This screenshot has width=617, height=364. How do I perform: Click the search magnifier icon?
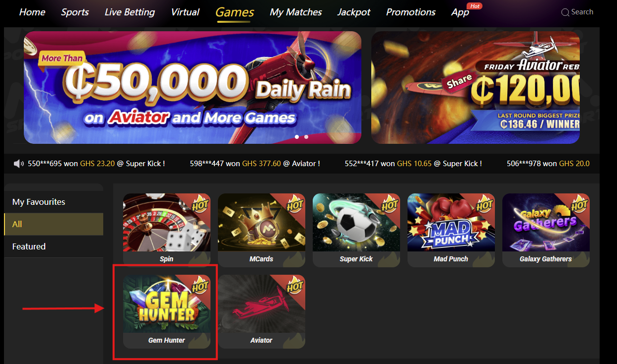point(565,12)
